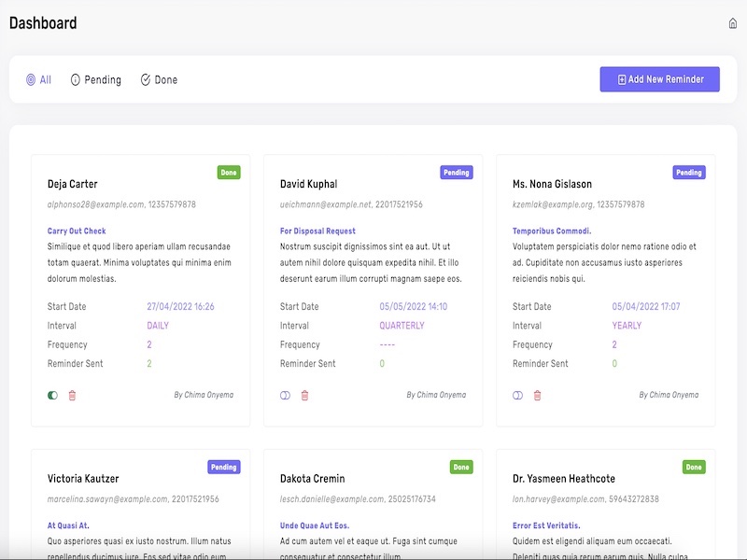This screenshot has height=560, width=747.
Task: Click the Pending badge on David Kuphal's card
Action: coord(457,173)
